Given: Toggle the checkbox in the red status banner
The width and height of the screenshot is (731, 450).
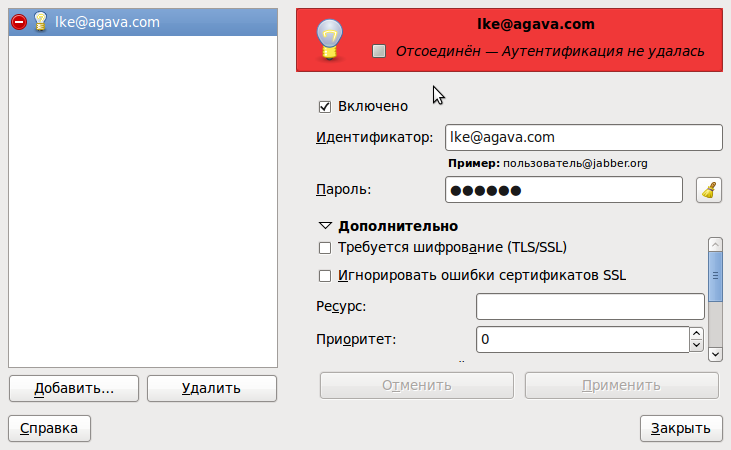Looking at the screenshot, I should (378, 50).
